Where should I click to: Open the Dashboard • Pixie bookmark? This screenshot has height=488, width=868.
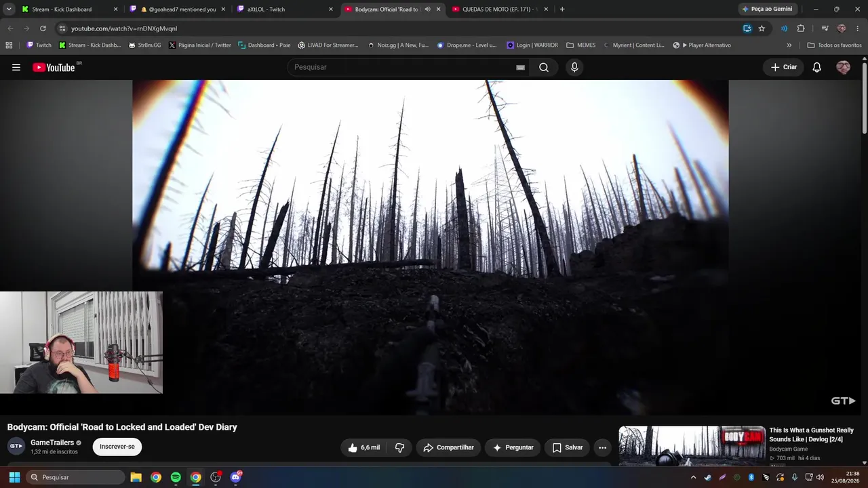pyautogui.click(x=264, y=45)
